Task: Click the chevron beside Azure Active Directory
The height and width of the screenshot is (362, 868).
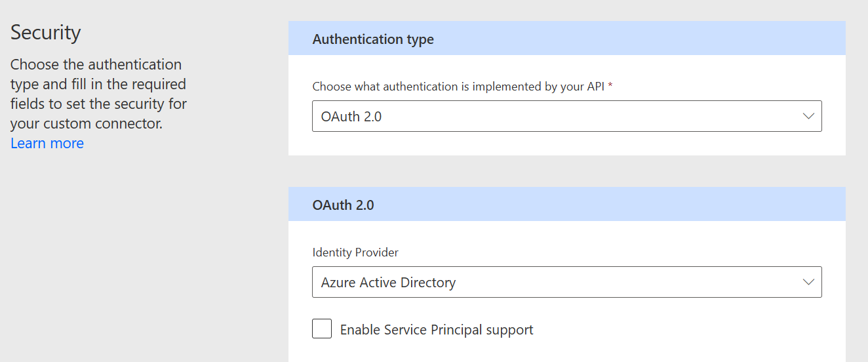Action: pos(808,282)
